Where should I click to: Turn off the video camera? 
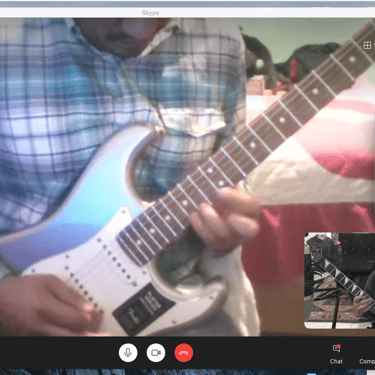[x=156, y=353]
